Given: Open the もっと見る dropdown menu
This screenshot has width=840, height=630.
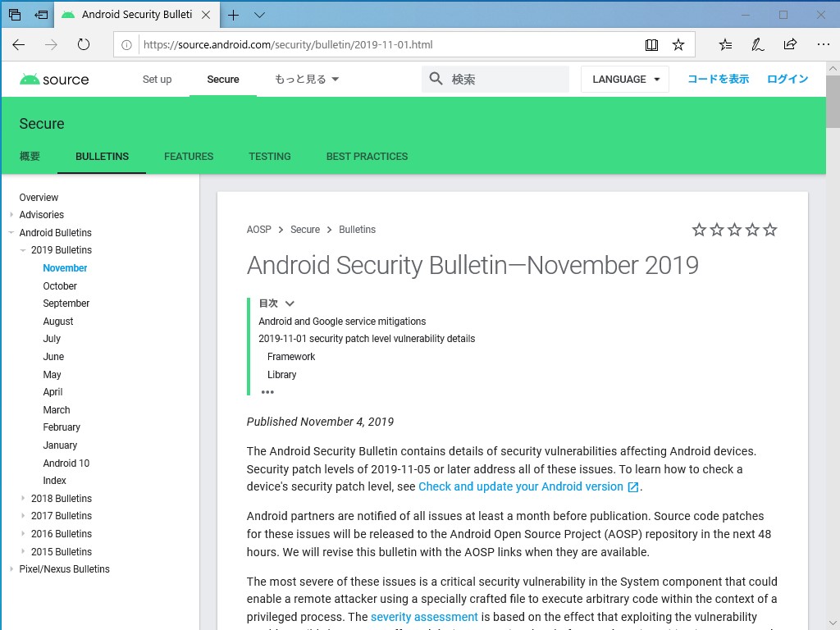Looking at the screenshot, I should [x=307, y=80].
